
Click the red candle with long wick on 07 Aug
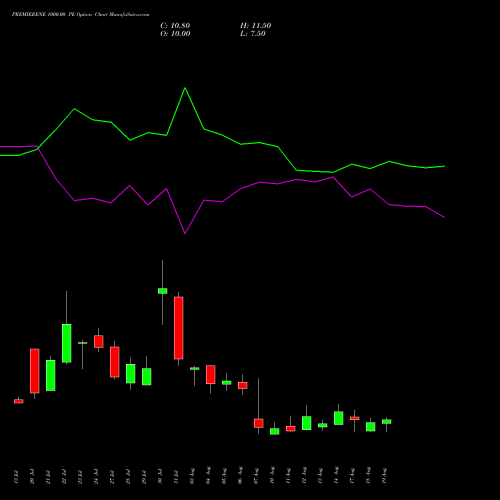pyautogui.click(x=259, y=423)
